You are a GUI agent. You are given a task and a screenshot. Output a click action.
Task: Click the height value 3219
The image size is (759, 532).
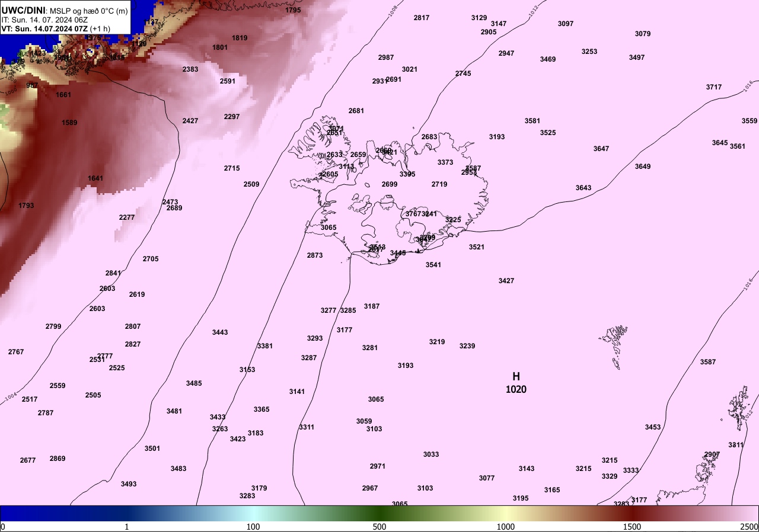437,342
